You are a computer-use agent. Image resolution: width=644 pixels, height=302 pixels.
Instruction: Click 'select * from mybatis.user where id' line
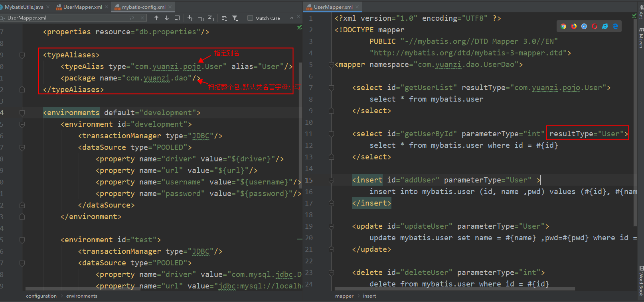[x=464, y=145]
